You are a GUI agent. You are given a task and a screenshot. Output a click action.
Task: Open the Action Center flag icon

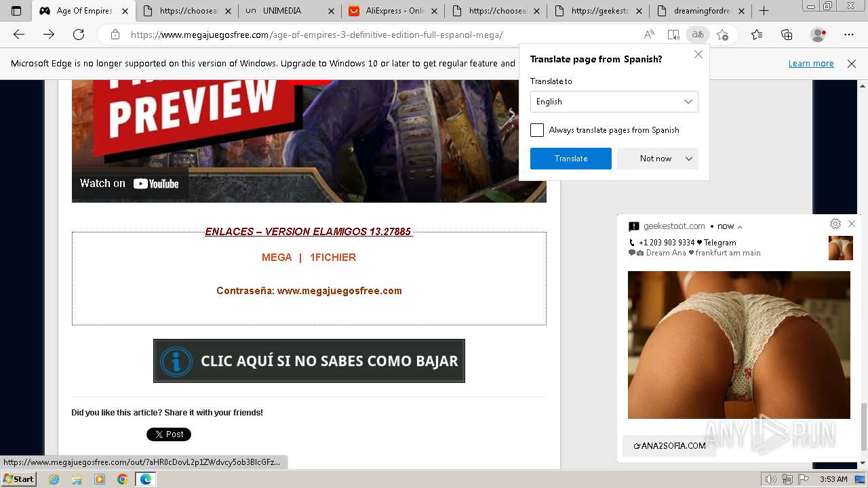803,479
